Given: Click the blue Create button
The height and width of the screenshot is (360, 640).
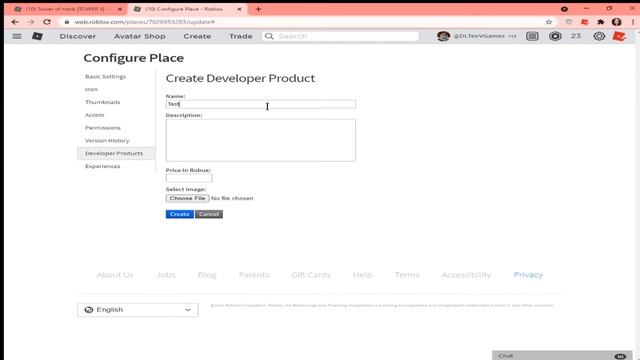Looking at the screenshot, I should point(180,214).
